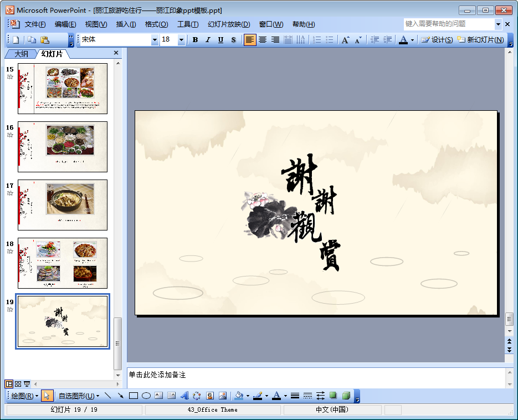Toggle Underline formatting
Image resolution: width=518 pixels, height=420 pixels.
(x=220, y=40)
